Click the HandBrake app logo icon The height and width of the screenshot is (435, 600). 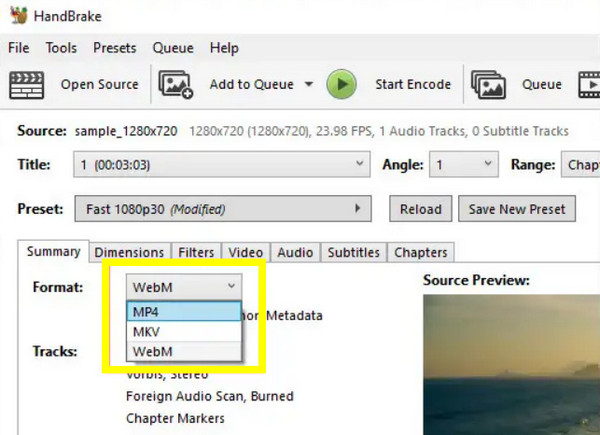coord(18,15)
